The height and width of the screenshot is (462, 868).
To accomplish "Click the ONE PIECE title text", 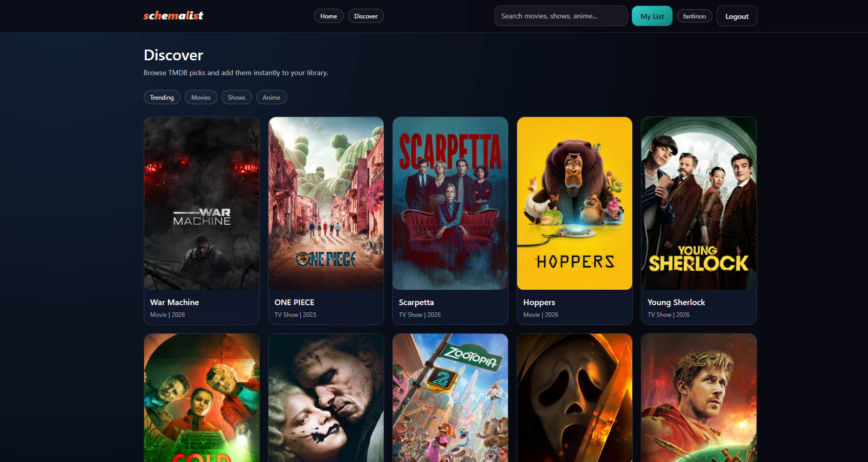I will pos(294,303).
